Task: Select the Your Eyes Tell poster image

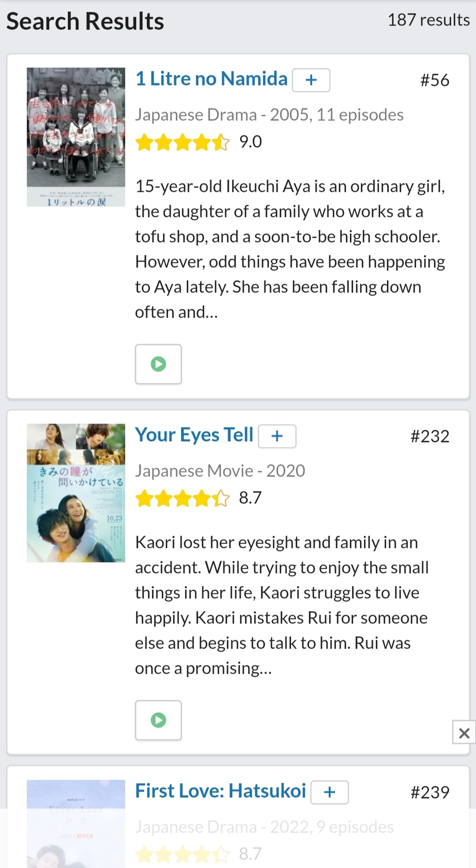Action: 76,493
